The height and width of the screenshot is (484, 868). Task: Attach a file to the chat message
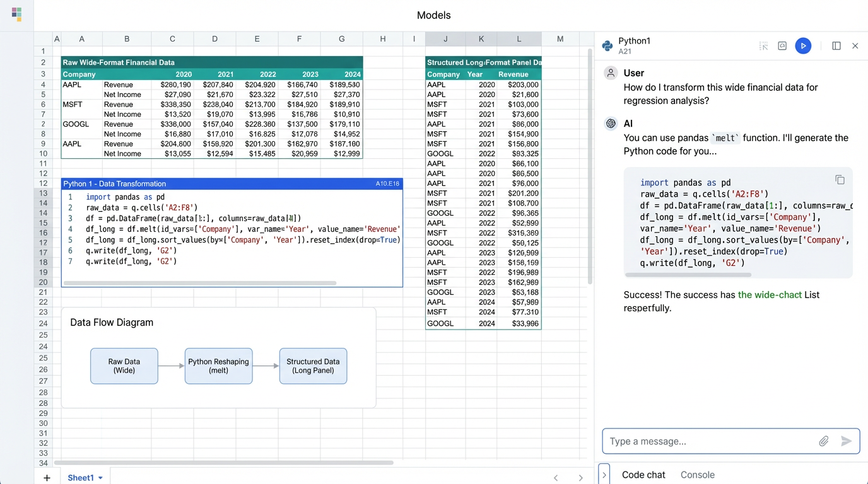tap(824, 441)
